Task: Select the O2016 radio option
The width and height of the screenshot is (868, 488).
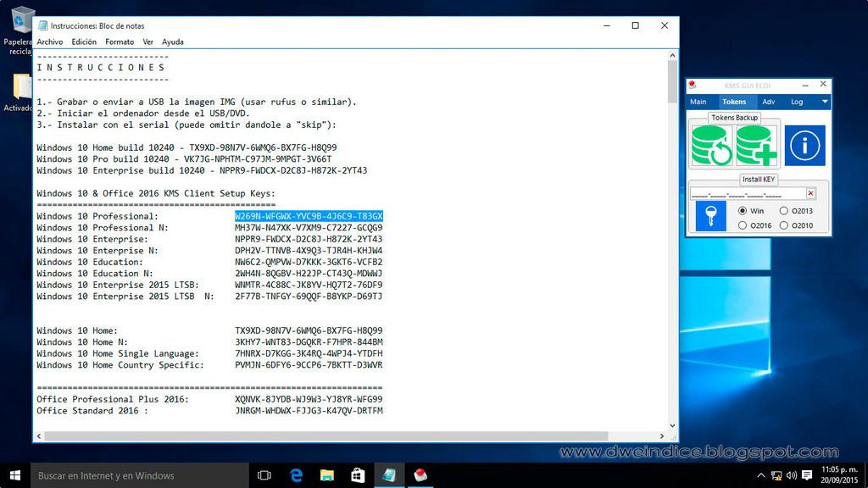Action: tap(743, 225)
